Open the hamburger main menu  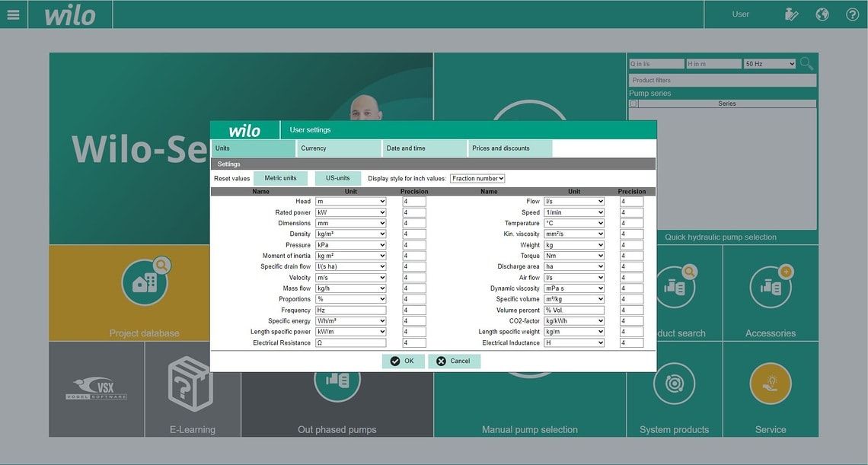tap(13, 14)
